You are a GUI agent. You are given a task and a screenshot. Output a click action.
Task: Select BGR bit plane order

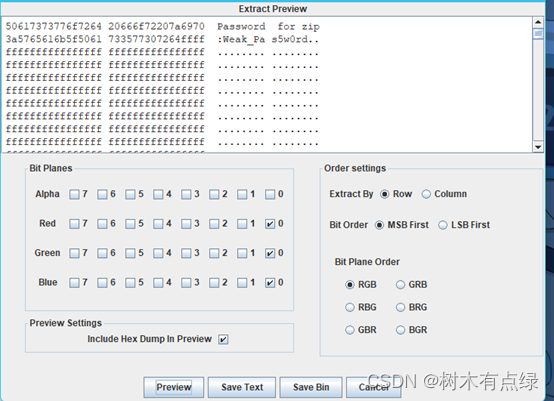(x=400, y=330)
